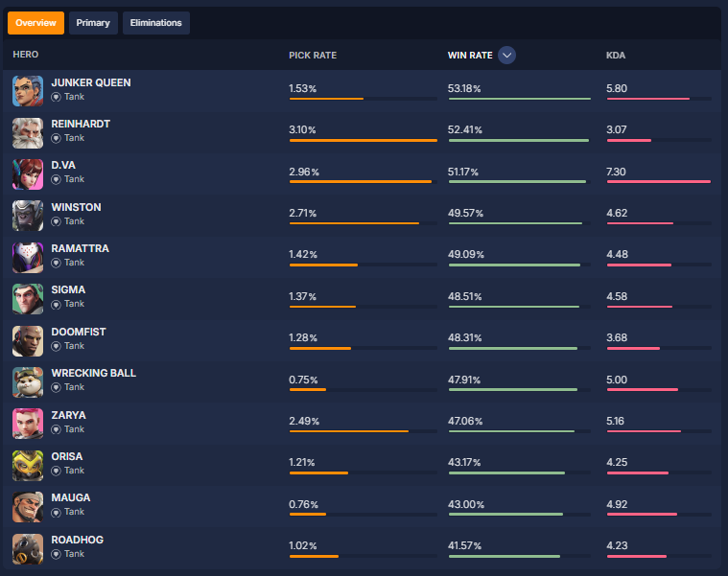Click Ramattra's hero portrait icon
The width and height of the screenshot is (728, 576).
(28, 257)
